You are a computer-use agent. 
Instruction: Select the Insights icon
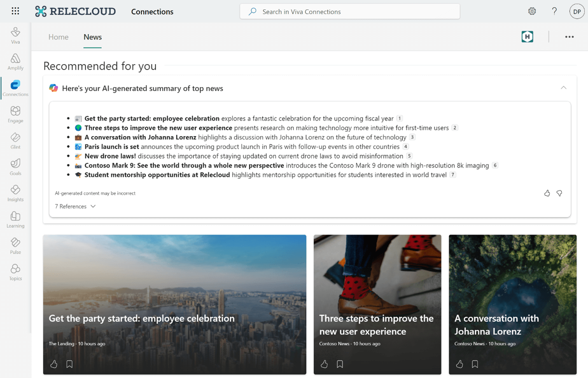point(15,193)
